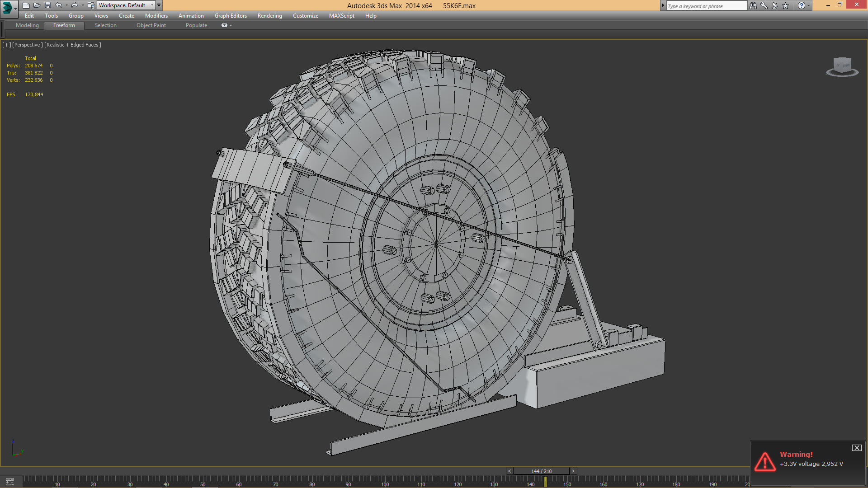The image size is (868, 488).
Task: Select the Object Paint ribbon tab
Action: (151, 25)
